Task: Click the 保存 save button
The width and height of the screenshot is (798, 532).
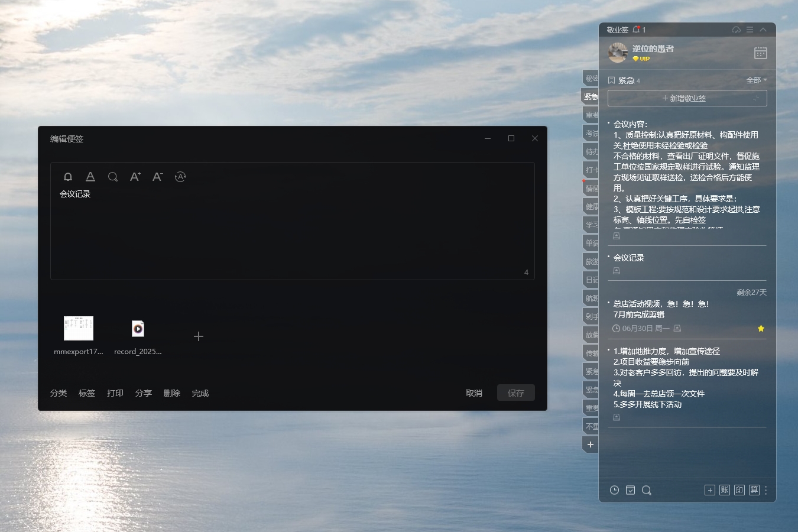Action: pos(516,393)
